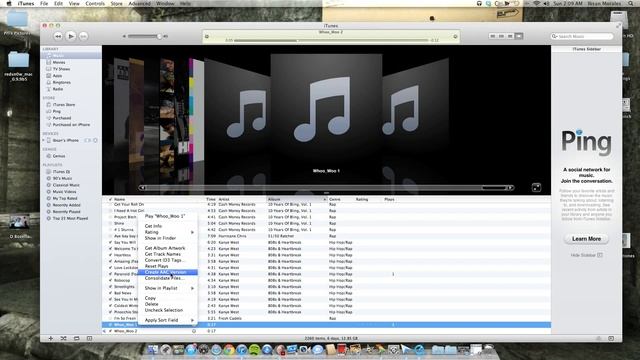Toggle repeat button at bottom left

click(x=76, y=338)
